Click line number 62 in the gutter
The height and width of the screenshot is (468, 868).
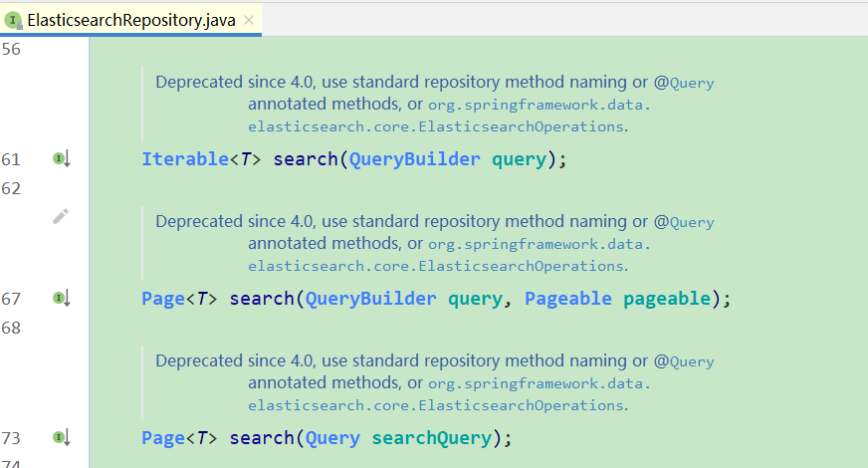coord(11,188)
